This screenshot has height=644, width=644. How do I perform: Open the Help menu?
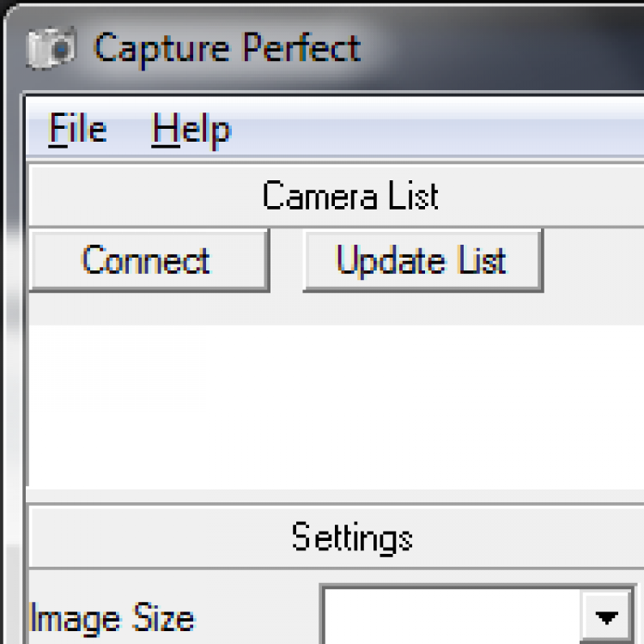pos(191,130)
